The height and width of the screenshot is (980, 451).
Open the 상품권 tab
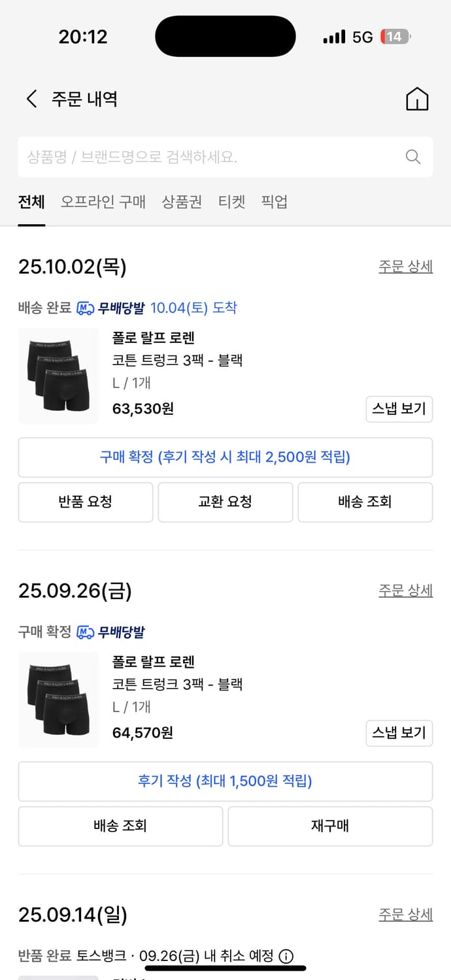pos(182,202)
